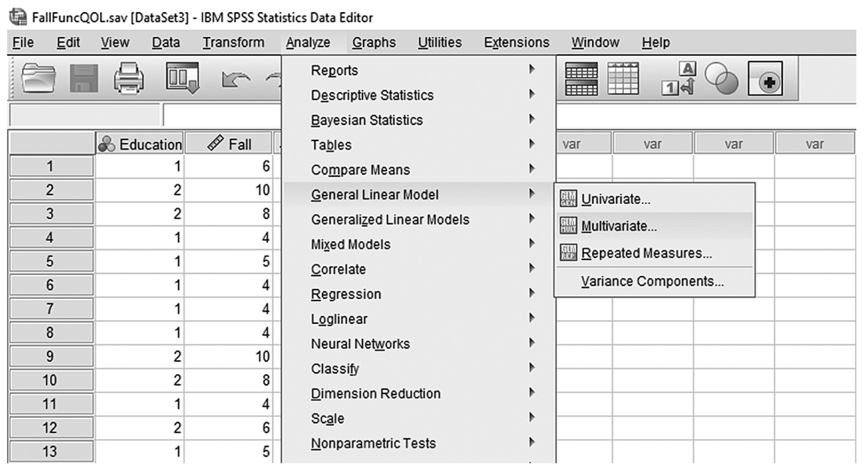Screen dimensions: 868x473
Task: Click the Repeated Measures GLM icon
Action: click(568, 253)
